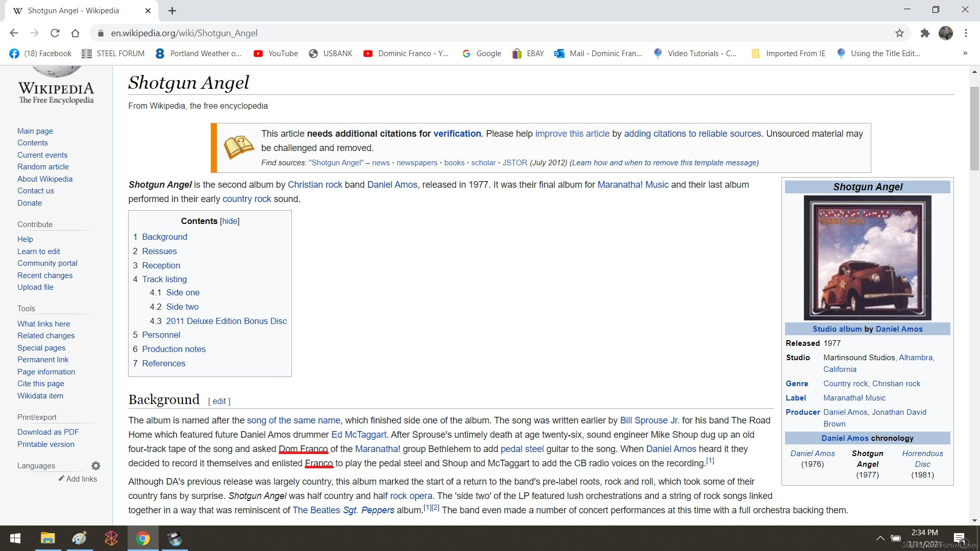
Task: Click the browser reload page icon
Action: pos(55,33)
